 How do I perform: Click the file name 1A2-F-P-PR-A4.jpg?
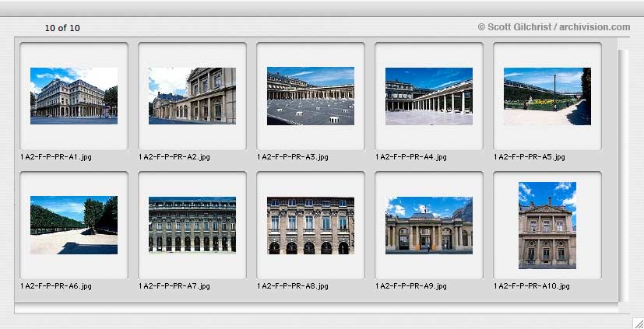point(410,157)
